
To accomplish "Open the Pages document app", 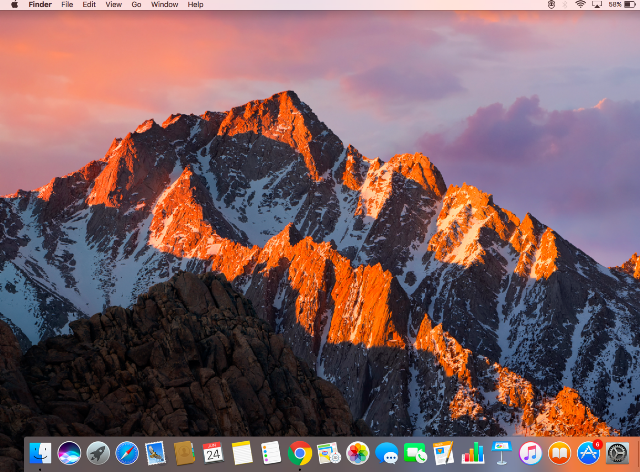I will (x=444, y=453).
